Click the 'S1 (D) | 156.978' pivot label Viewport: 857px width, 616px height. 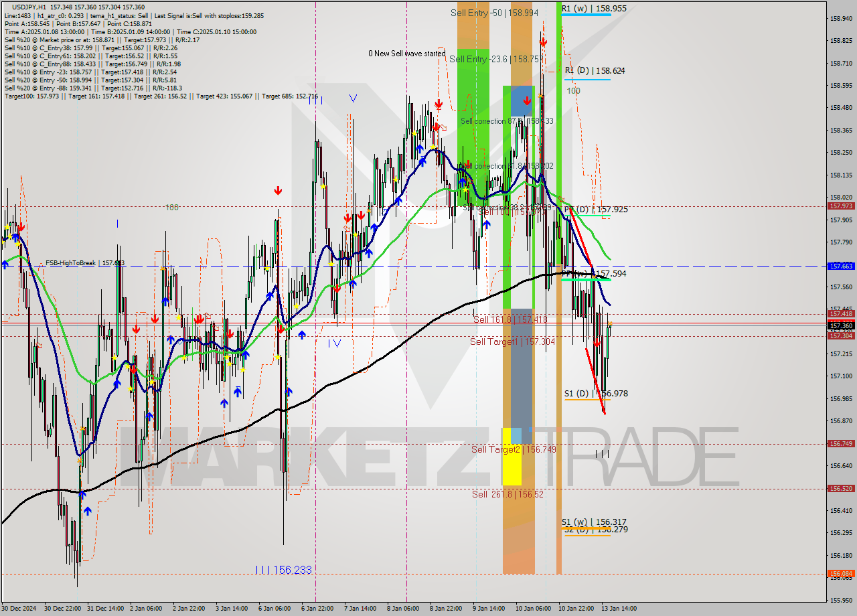[x=596, y=394]
